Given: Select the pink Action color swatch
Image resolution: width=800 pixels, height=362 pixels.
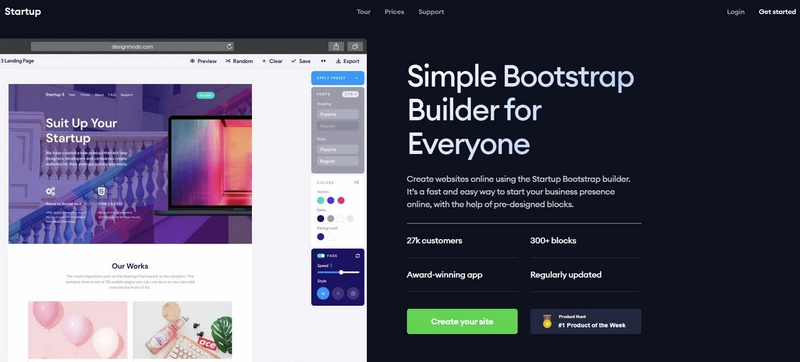Looking at the screenshot, I should click(341, 200).
